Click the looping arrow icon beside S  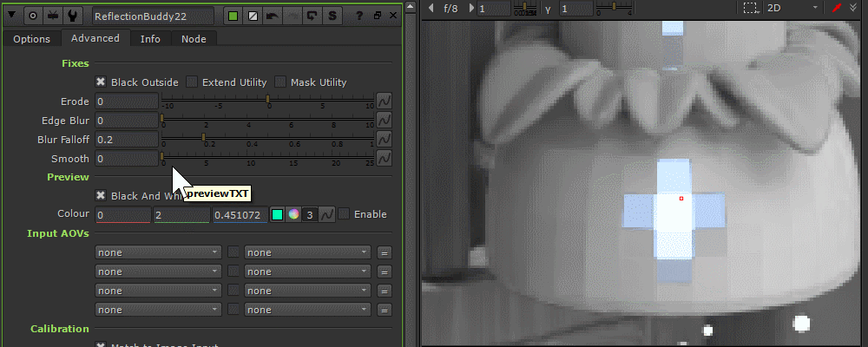tap(312, 16)
